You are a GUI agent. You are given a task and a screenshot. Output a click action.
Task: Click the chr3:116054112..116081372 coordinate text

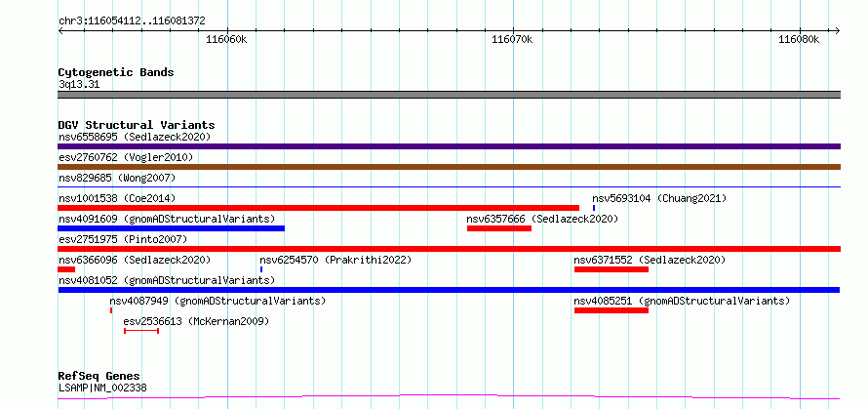[x=132, y=21]
